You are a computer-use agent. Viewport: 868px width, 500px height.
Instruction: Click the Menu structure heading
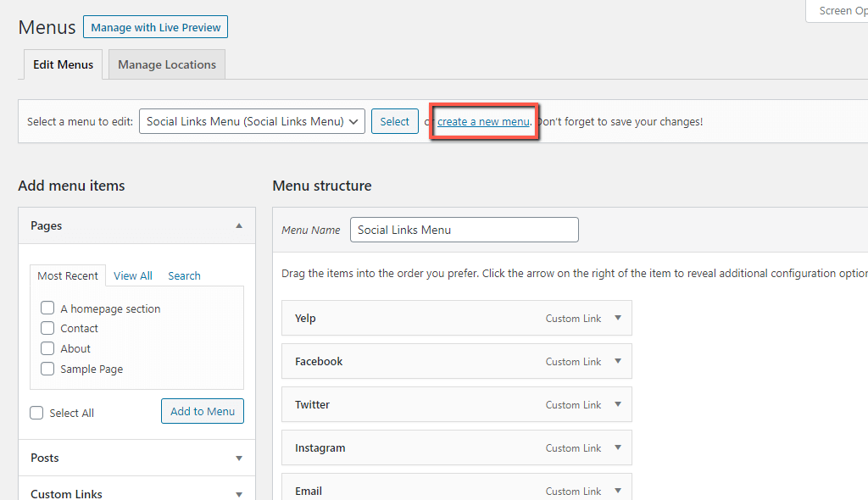point(321,186)
